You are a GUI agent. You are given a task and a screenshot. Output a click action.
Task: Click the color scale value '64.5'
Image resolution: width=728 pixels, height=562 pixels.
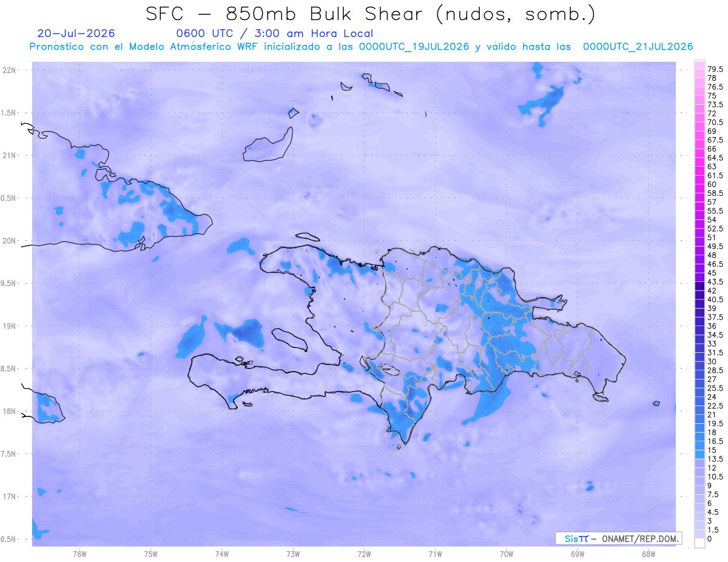715,158
